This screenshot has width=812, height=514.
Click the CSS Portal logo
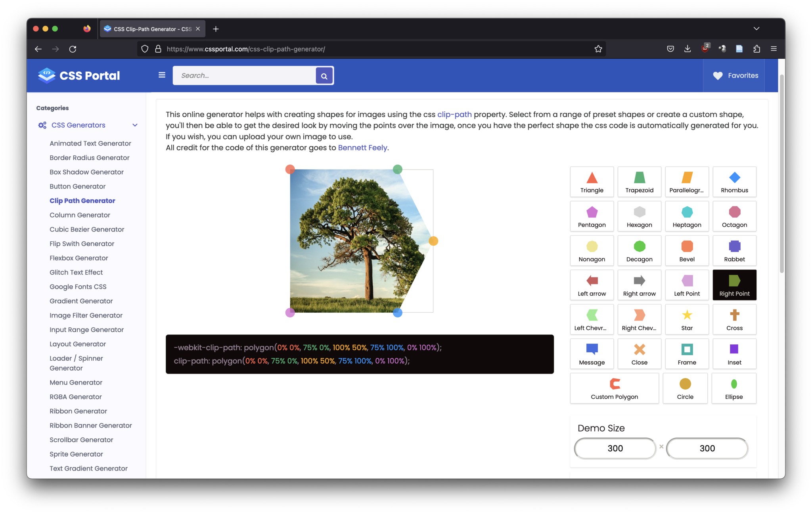coord(79,75)
